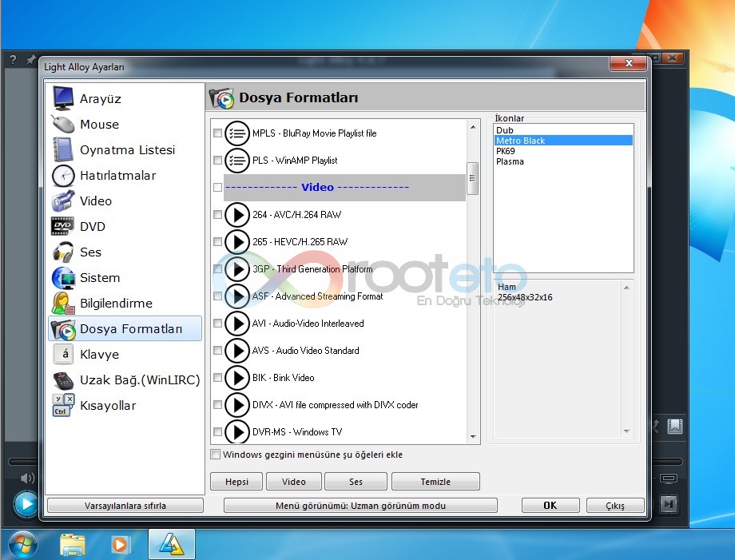Click the BIK Bink Video play icon
This screenshot has width=735, height=560.
point(237,378)
